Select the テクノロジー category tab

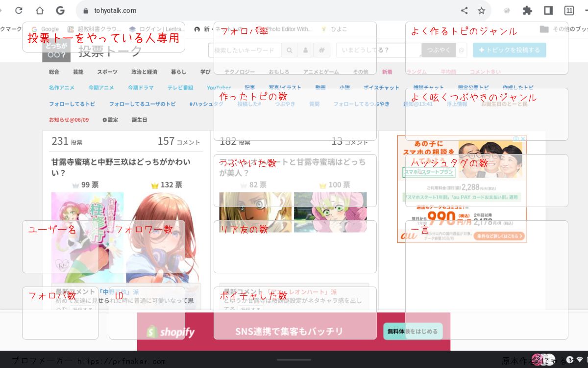(x=240, y=72)
